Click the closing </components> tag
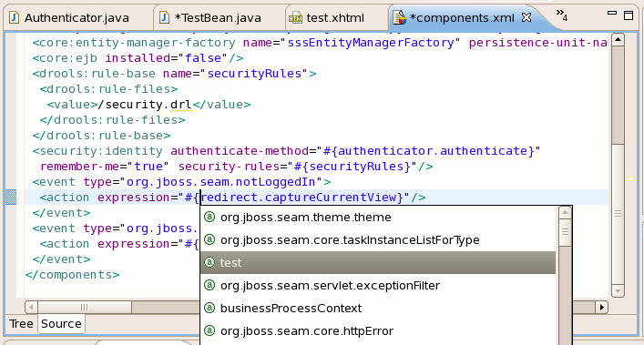The width and height of the screenshot is (644, 345). (x=72, y=275)
